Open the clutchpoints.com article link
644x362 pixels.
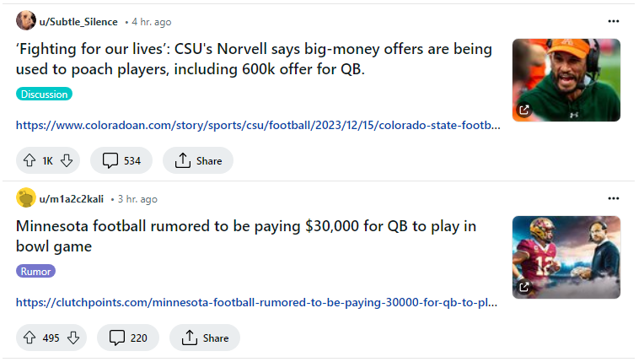pos(256,302)
